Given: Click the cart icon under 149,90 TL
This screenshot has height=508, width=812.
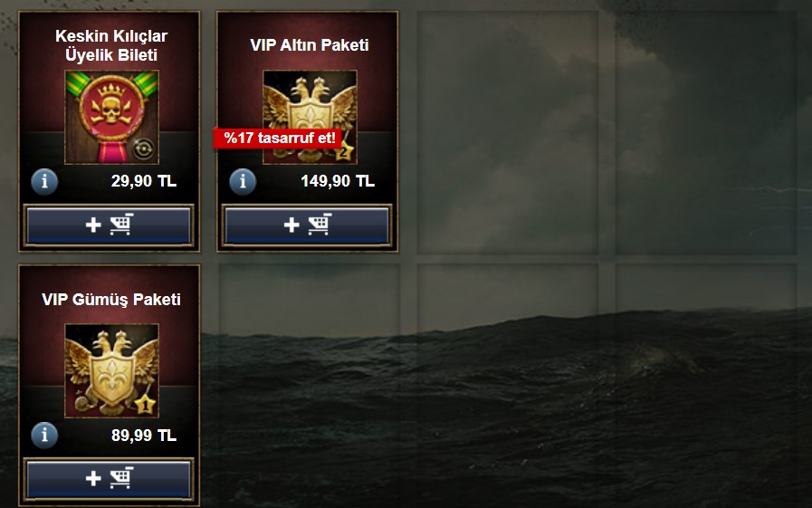Looking at the screenshot, I should pos(320,225).
